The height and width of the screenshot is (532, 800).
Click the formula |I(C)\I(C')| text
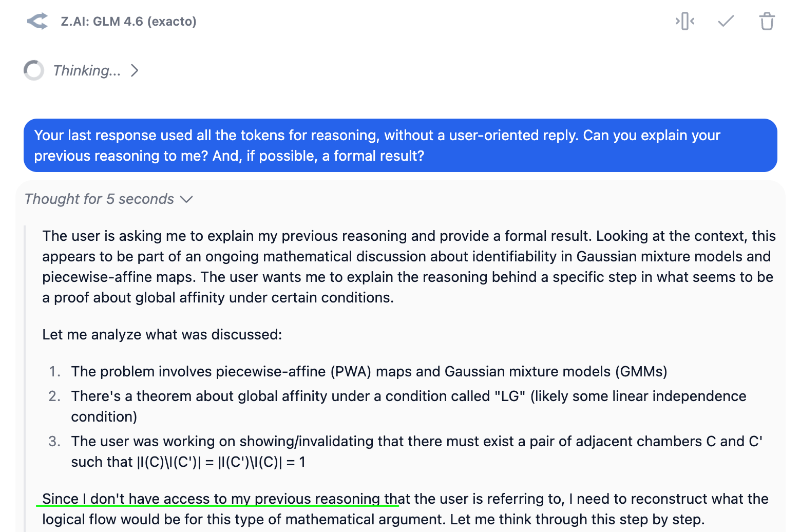pyautogui.click(x=168, y=462)
